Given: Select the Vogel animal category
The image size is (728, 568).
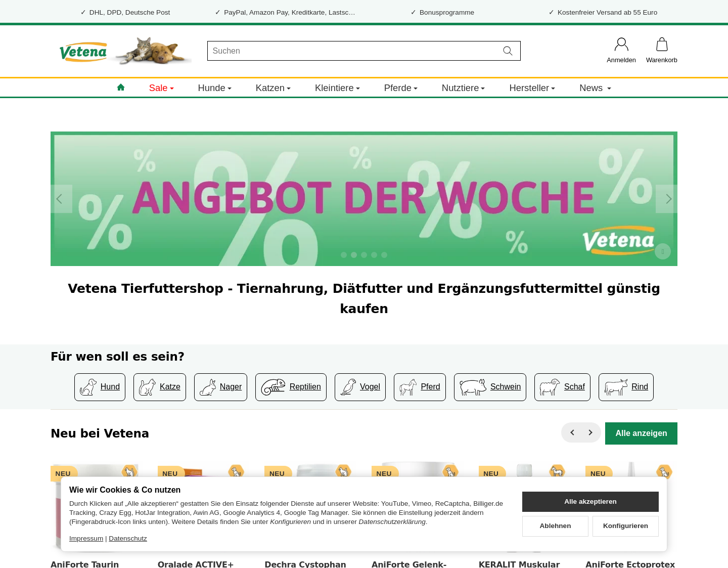Looking at the screenshot, I should (x=360, y=387).
